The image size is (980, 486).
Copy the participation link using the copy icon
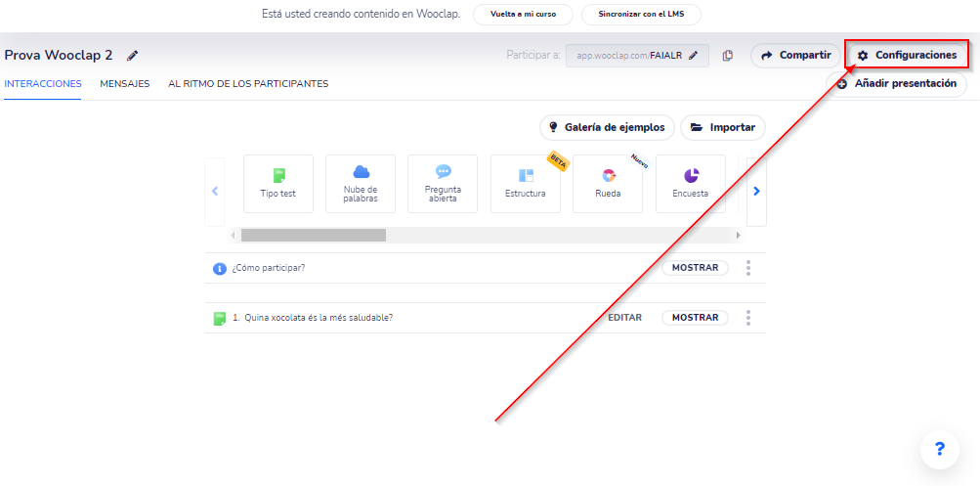728,56
